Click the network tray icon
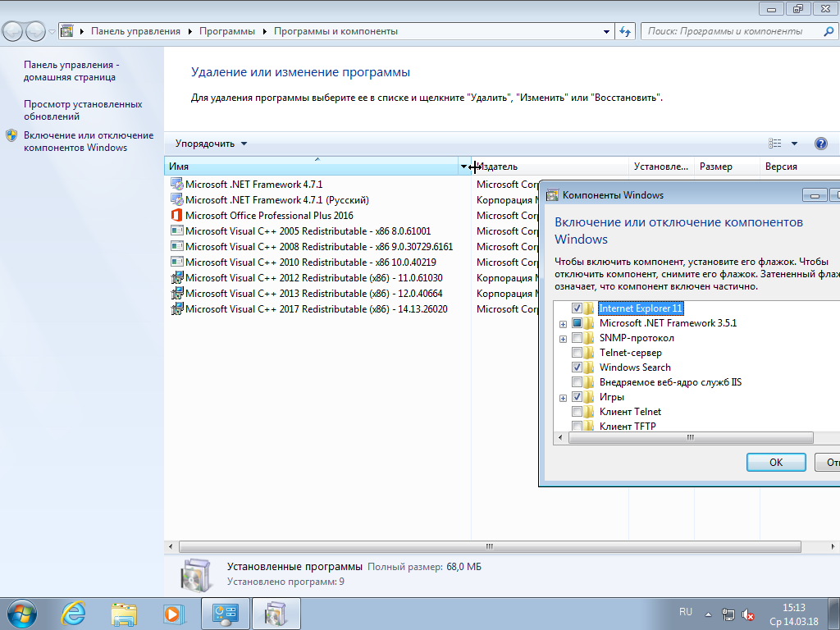The height and width of the screenshot is (630, 840). pos(728,614)
